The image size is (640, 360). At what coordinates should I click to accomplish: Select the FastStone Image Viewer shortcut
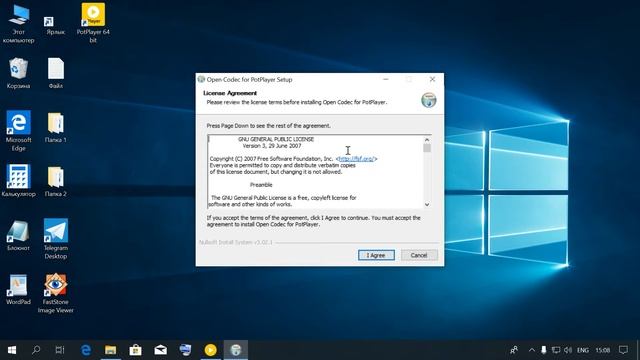(56, 293)
